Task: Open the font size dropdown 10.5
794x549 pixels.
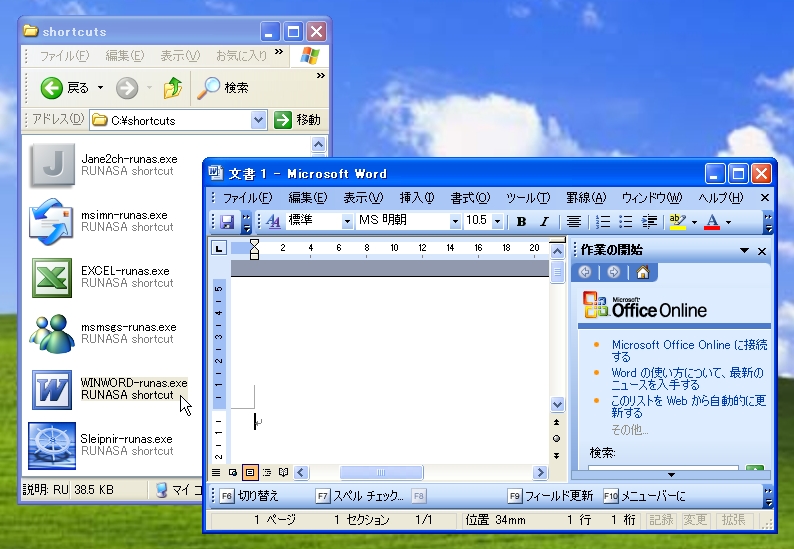Action: pyautogui.click(x=498, y=221)
